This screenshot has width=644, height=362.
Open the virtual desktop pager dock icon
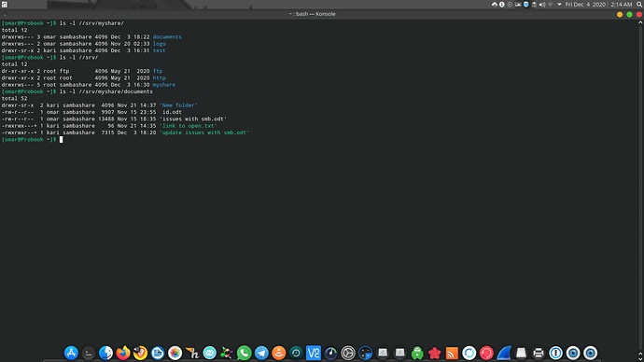tap(365, 353)
